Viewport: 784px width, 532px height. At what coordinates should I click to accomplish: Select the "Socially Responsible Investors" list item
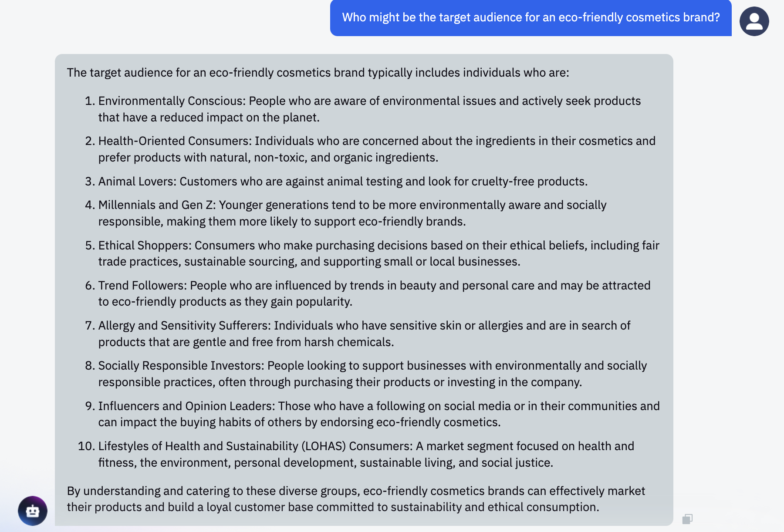pyautogui.click(x=372, y=374)
